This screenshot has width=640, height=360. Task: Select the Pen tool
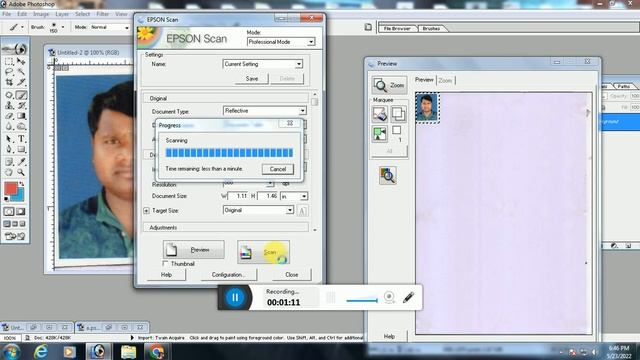tap(9, 149)
